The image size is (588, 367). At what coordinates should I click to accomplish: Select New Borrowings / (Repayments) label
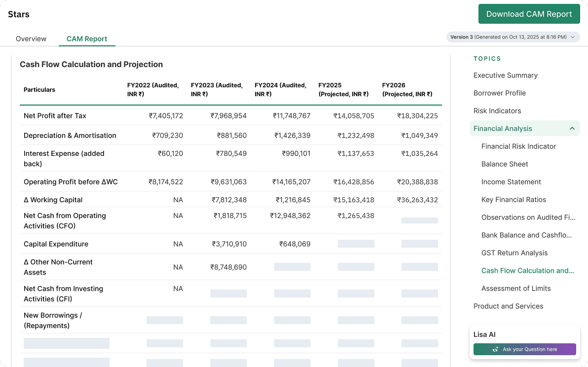click(x=52, y=321)
